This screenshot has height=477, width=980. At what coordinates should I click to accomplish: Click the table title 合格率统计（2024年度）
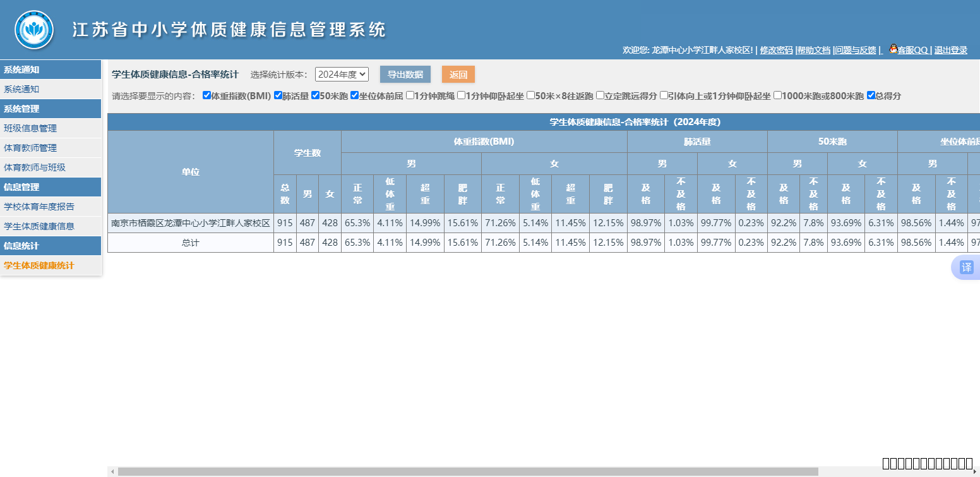pyautogui.click(x=635, y=122)
